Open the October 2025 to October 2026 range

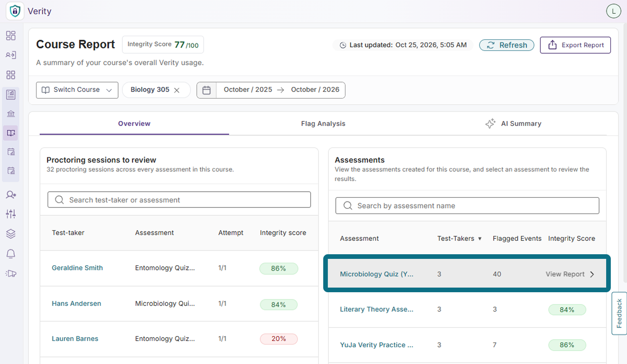pyautogui.click(x=271, y=90)
